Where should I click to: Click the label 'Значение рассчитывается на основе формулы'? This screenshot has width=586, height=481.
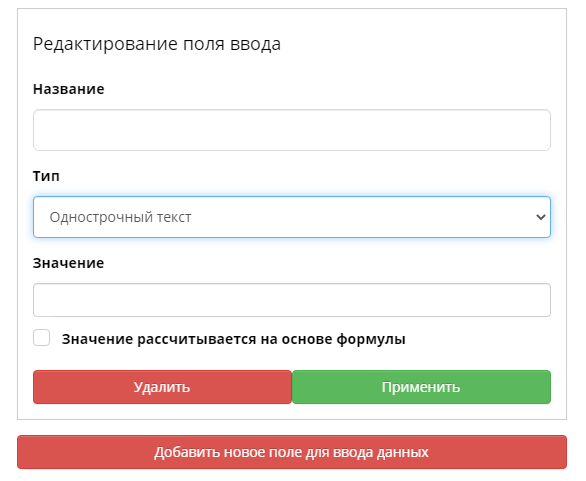[234, 339]
